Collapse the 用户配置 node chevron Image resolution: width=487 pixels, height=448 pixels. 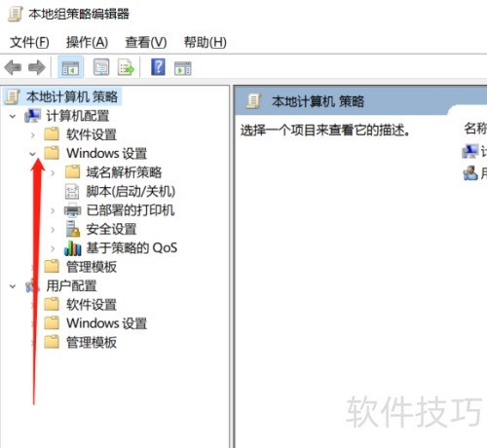13,286
